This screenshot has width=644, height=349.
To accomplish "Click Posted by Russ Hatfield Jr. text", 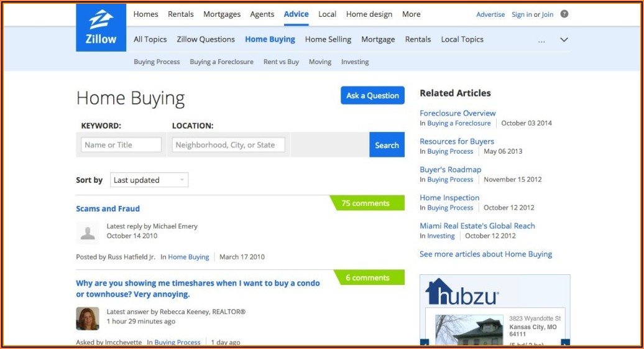I will (x=116, y=257).
